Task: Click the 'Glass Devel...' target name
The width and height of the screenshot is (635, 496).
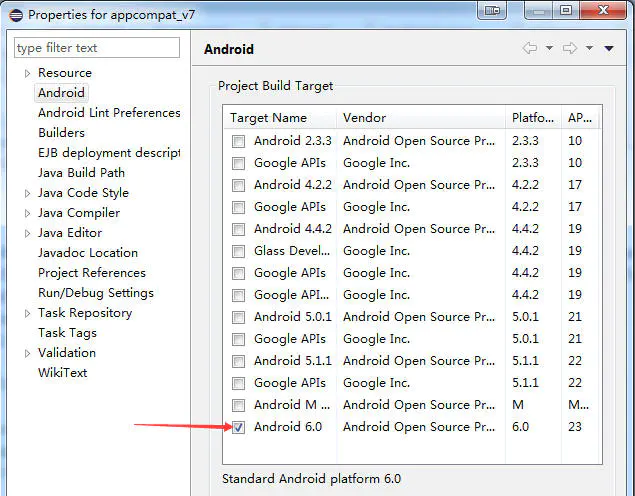Action: [x=292, y=251]
